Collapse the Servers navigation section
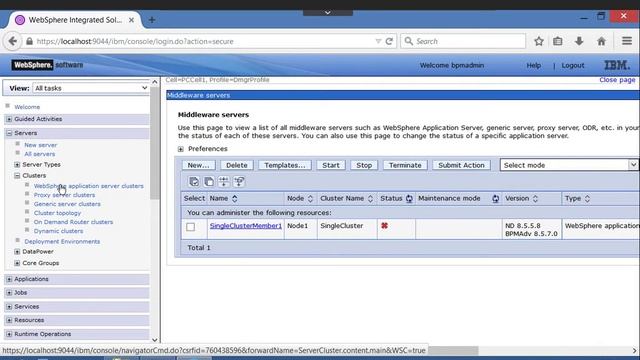640x360 pixels. pyautogui.click(x=9, y=133)
